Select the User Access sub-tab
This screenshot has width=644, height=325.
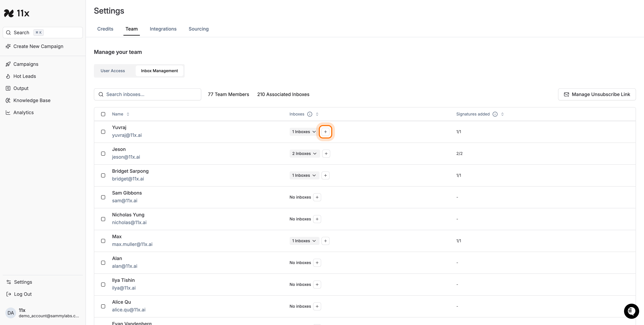pos(113,71)
